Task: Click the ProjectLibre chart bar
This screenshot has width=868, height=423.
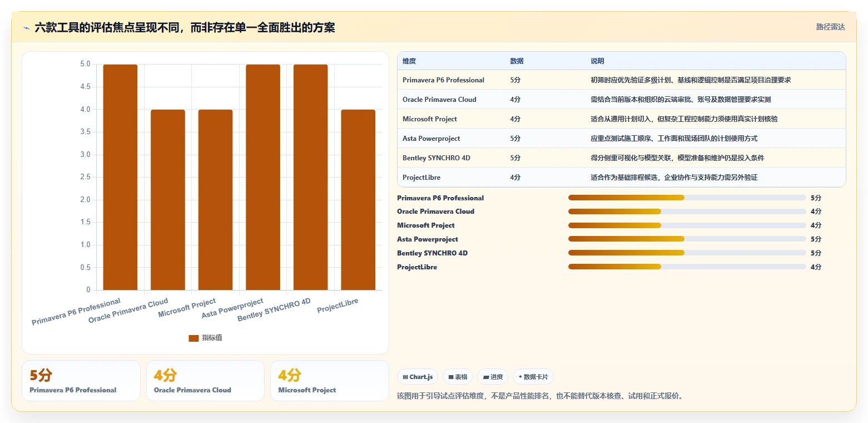Action: [358, 200]
